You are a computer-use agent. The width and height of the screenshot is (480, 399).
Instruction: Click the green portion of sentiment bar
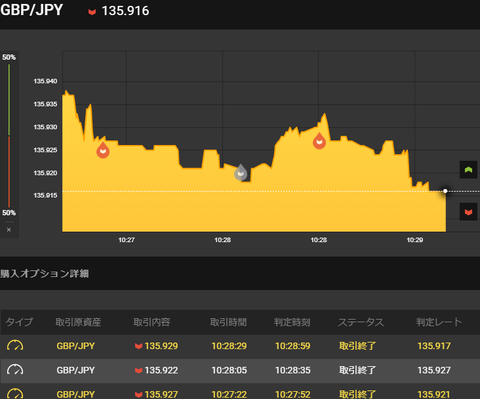(x=9, y=100)
